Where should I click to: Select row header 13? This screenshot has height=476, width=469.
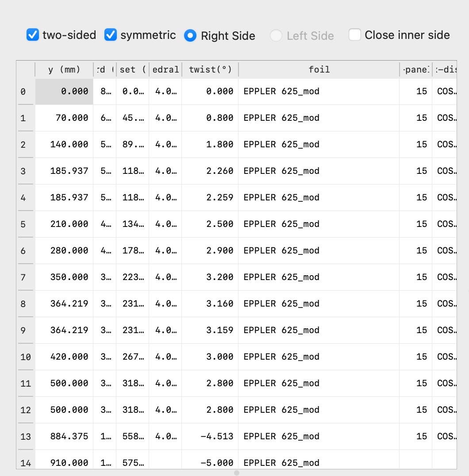pyautogui.click(x=25, y=437)
